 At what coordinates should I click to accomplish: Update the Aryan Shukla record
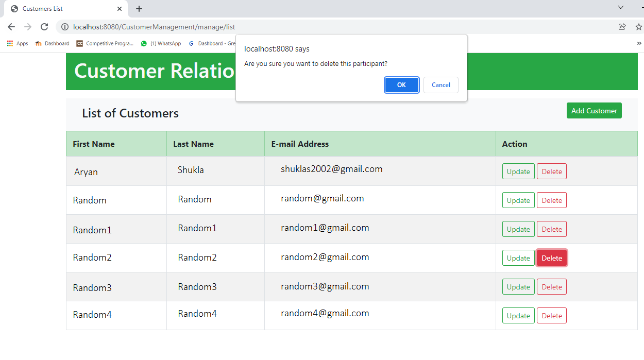(x=518, y=171)
